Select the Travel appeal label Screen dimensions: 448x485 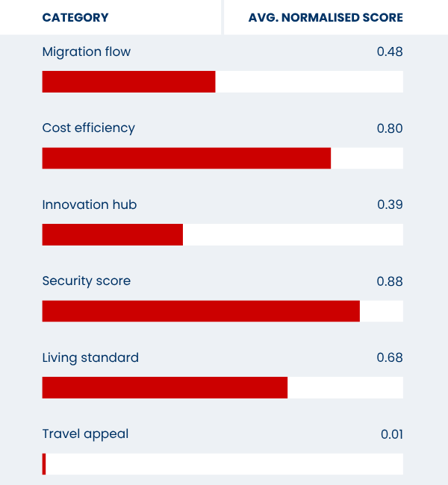pos(85,434)
